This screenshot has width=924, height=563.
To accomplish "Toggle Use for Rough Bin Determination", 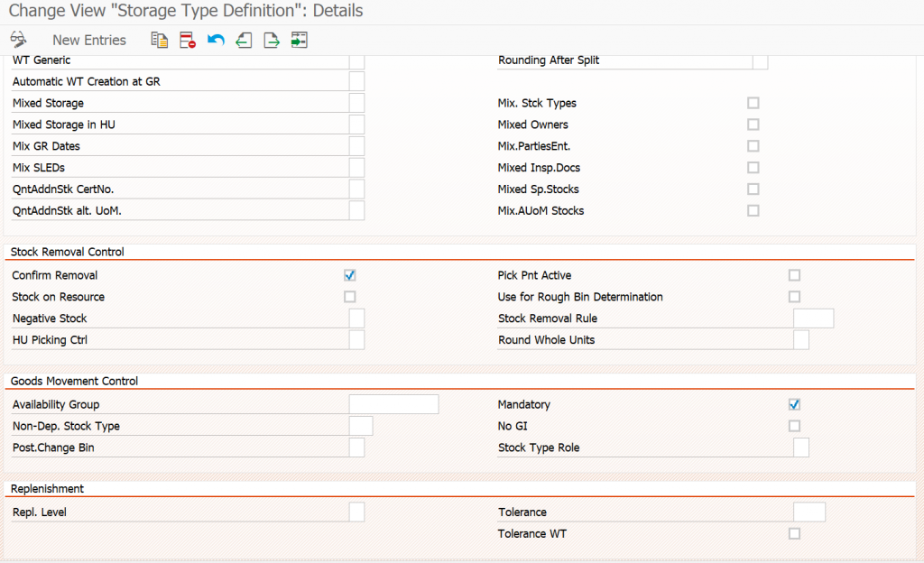I will (x=794, y=297).
